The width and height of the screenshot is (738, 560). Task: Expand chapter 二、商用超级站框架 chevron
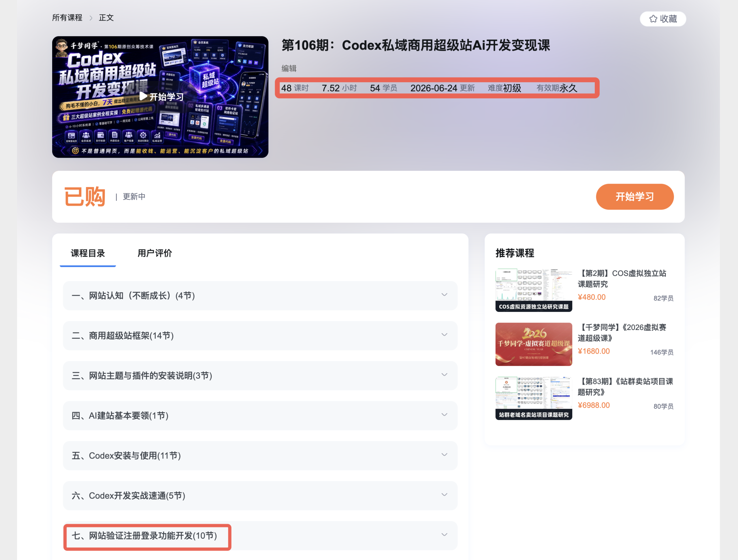coord(444,335)
